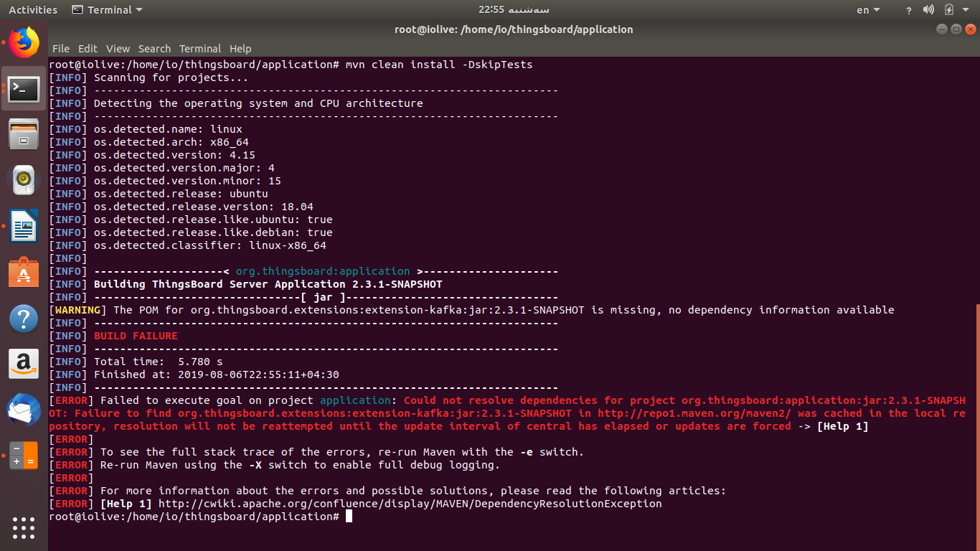Click the network status question-mark icon
980x551 pixels.
point(909,10)
